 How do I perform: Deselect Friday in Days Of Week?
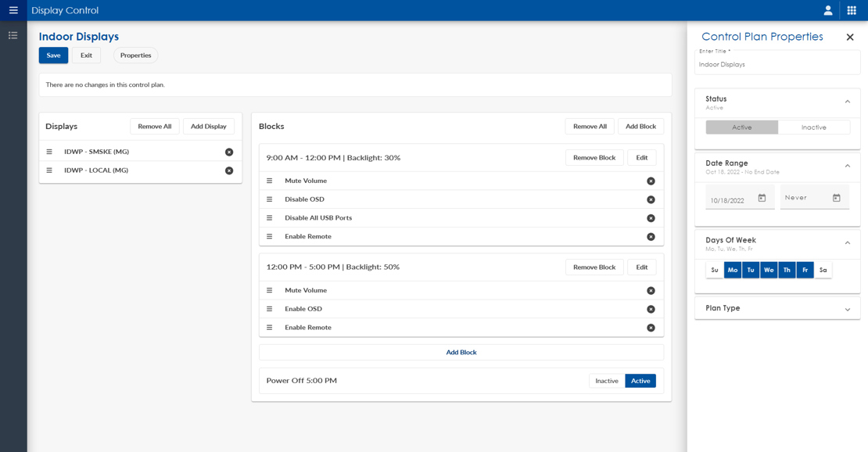805,269
